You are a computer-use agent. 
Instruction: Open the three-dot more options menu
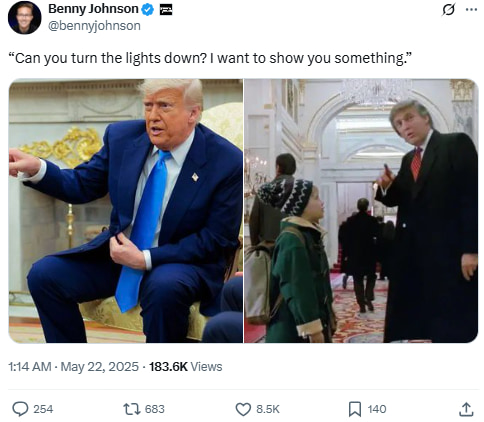coord(471,10)
